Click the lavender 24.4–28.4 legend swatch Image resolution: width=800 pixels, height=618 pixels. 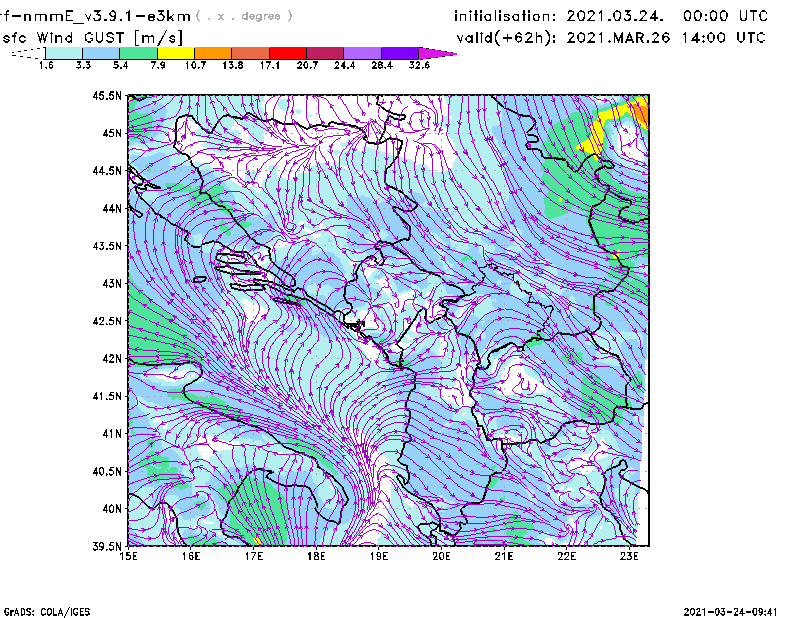tap(362, 53)
